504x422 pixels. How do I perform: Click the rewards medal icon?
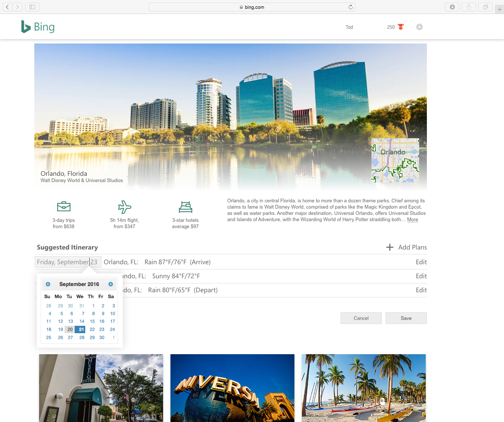point(401,27)
